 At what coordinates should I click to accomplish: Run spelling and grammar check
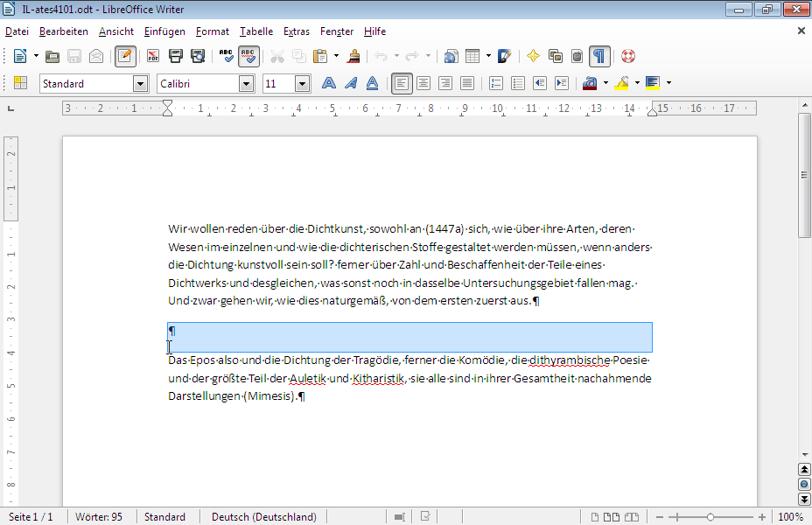pyautogui.click(x=227, y=56)
